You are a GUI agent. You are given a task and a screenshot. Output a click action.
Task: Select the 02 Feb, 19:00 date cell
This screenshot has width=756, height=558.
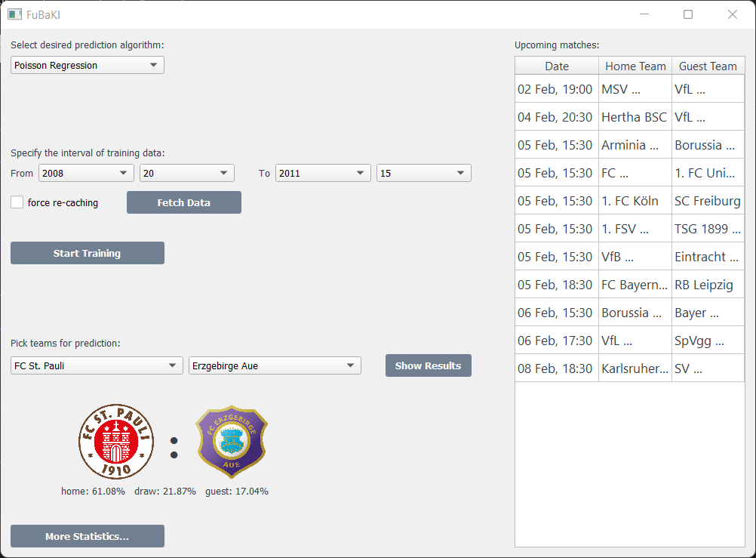click(557, 89)
